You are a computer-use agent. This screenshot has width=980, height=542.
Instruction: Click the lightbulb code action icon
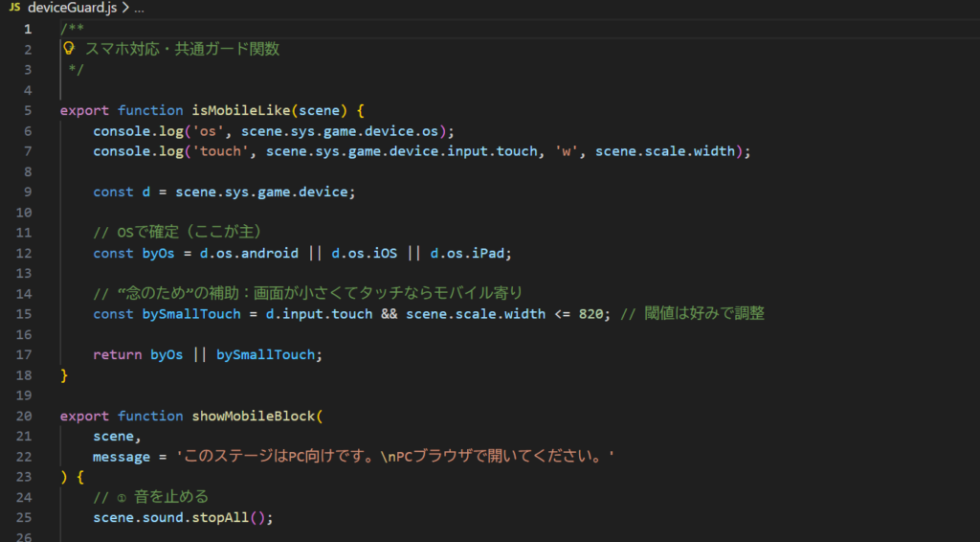click(68, 49)
